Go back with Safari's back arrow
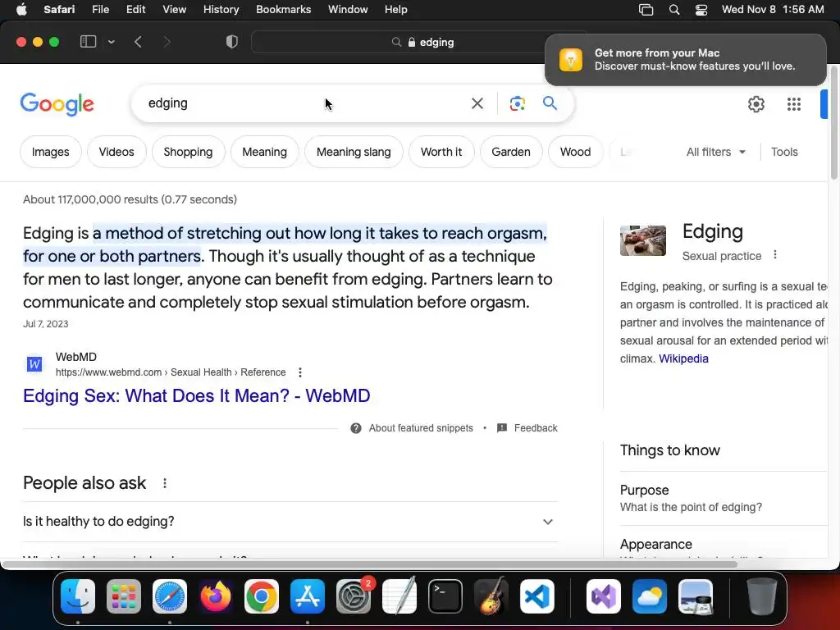 [x=138, y=42]
